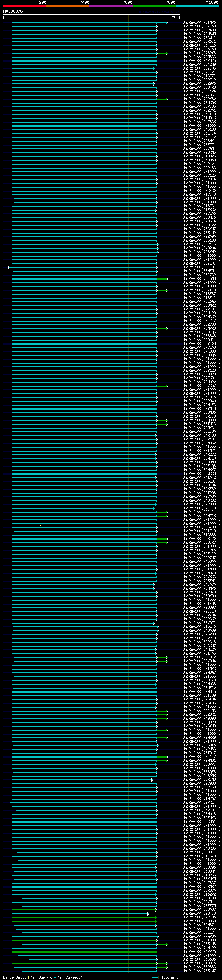This screenshot has width=222, height=980.
Task: Click the UniRef100_Q1HRS6 label
Action: point(199,875)
